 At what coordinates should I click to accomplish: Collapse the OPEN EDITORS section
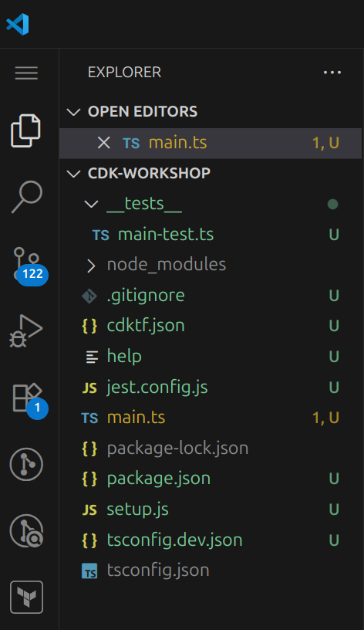[73, 112]
